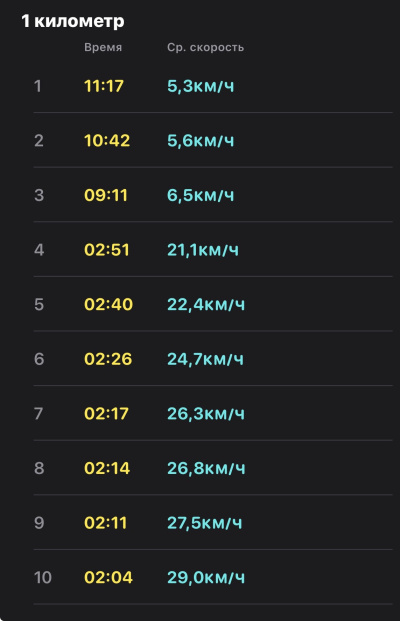Image resolution: width=400 pixels, height=621 pixels.
Task: Select the 02:04 time in split 10
Action: [108, 577]
